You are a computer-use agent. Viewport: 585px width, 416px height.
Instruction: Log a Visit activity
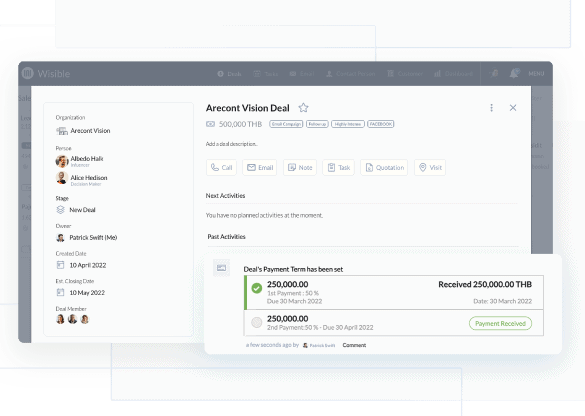click(x=430, y=168)
